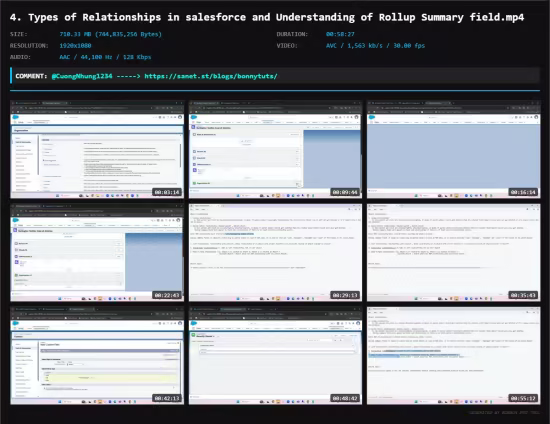Open the thumbnail stamped 00:22:43
Viewport: 550px width, 424px height.
coord(97,253)
